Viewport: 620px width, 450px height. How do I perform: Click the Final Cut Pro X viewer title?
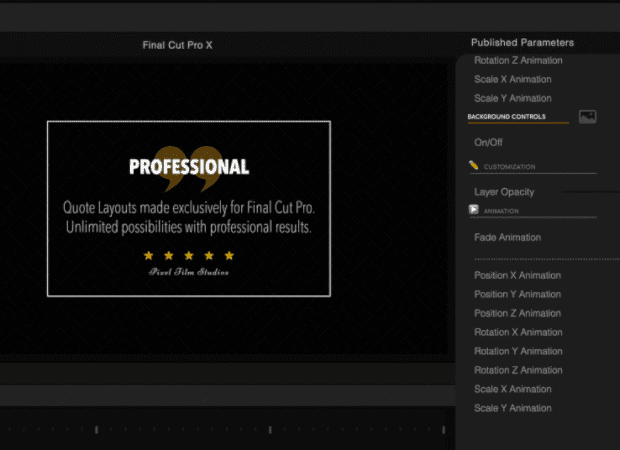(177, 45)
